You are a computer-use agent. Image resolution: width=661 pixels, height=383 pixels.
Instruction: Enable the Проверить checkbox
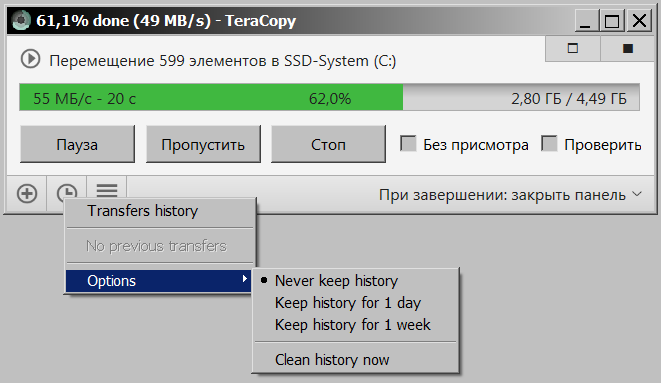(549, 143)
